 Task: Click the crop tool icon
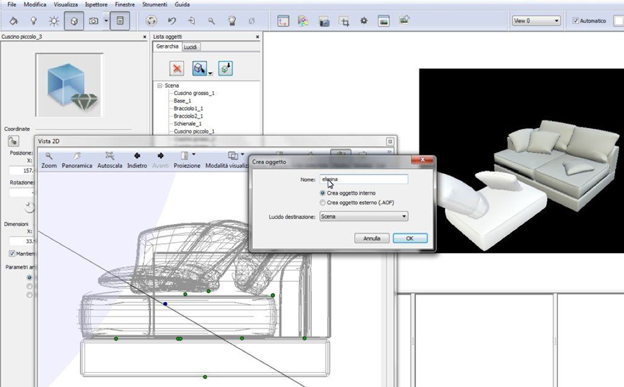(x=344, y=21)
